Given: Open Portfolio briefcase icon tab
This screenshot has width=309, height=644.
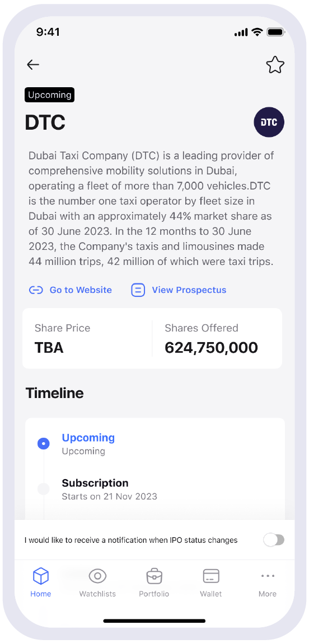Looking at the screenshot, I should [x=154, y=576].
